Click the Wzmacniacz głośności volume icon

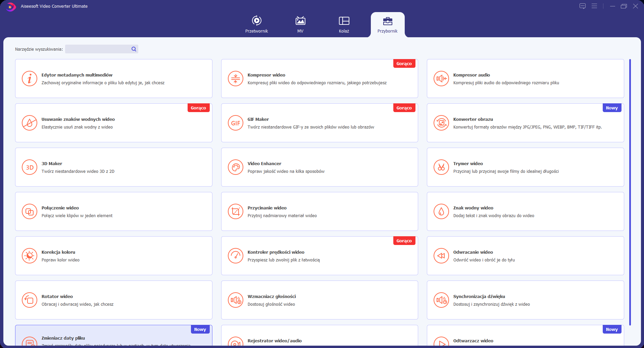pos(236,300)
